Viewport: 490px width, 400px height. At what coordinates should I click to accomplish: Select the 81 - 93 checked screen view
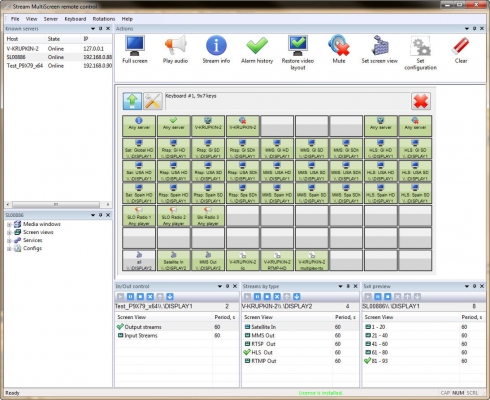point(376,361)
